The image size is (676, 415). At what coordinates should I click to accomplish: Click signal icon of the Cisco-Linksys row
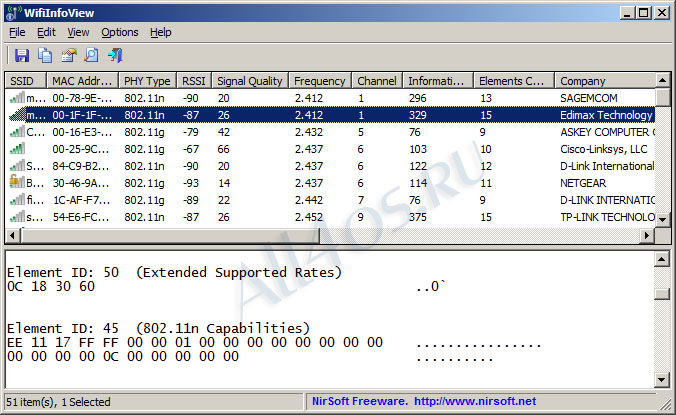[x=17, y=149]
